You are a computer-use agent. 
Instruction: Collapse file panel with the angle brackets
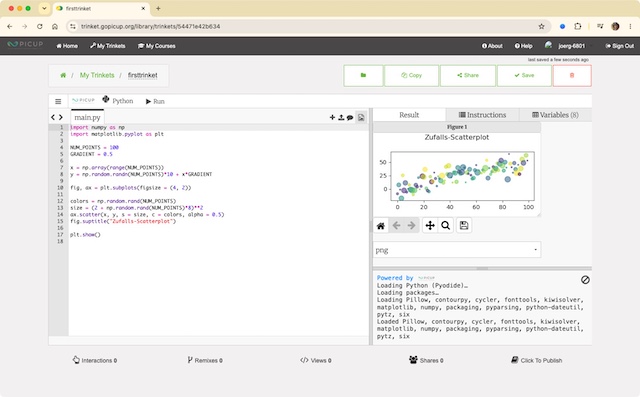tap(57, 118)
